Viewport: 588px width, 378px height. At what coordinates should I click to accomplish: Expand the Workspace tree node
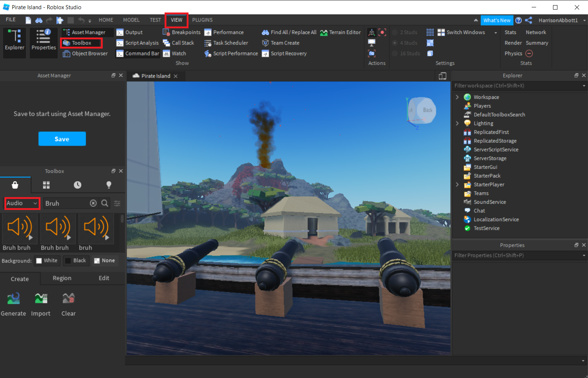point(457,97)
